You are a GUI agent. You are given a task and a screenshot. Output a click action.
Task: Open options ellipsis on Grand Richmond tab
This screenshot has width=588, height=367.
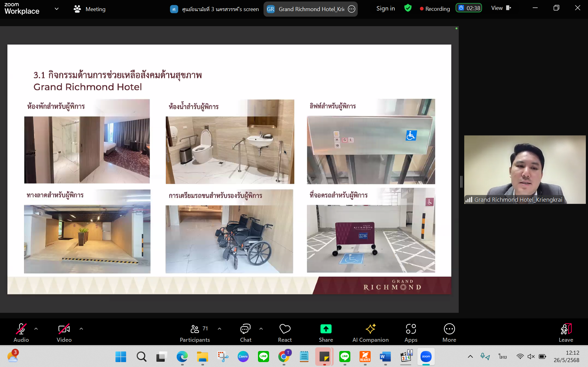pos(352,9)
